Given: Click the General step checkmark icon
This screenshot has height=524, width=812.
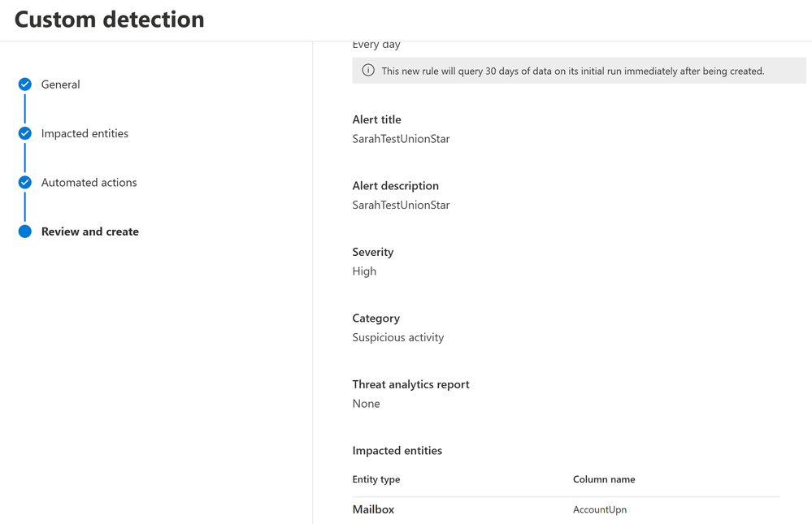Looking at the screenshot, I should 25,84.
